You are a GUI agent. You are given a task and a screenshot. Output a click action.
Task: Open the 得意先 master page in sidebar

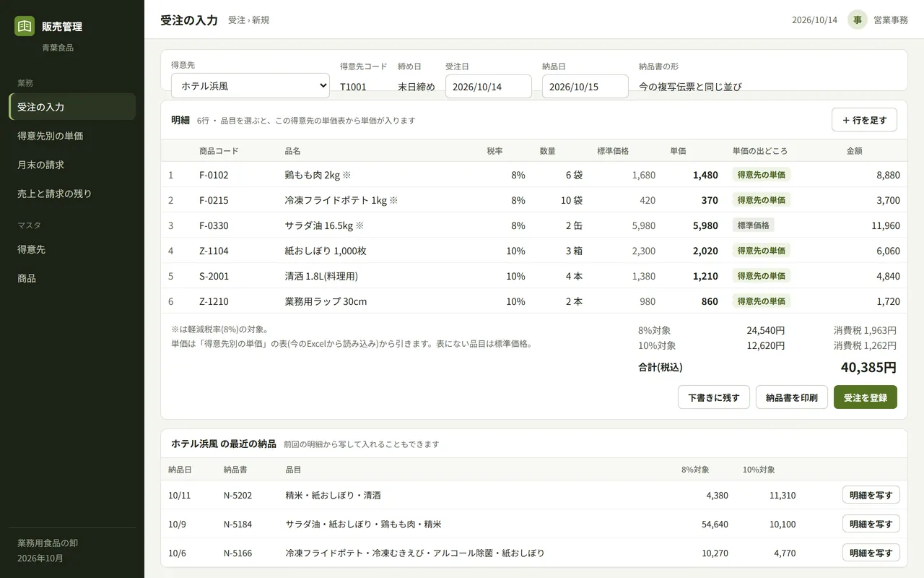point(72,249)
